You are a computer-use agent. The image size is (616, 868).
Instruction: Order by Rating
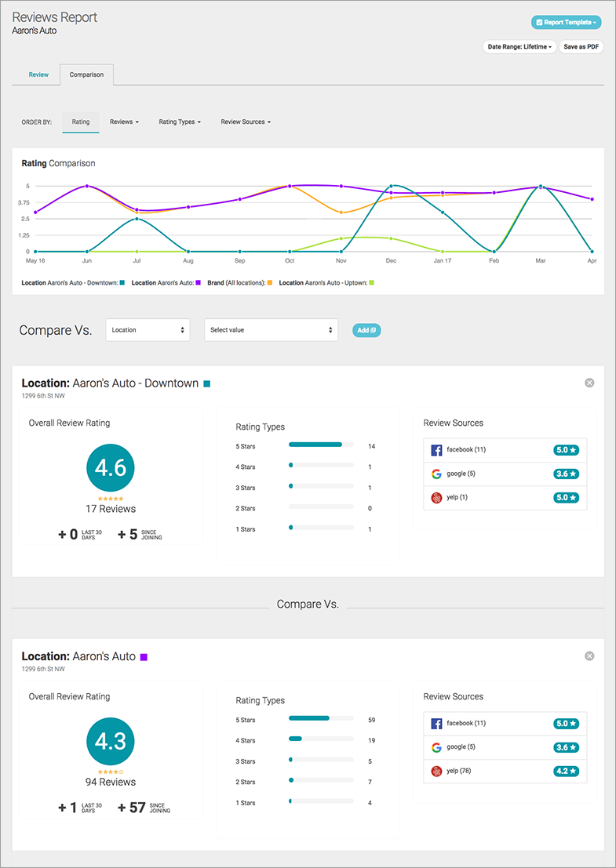tap(81, 122)
